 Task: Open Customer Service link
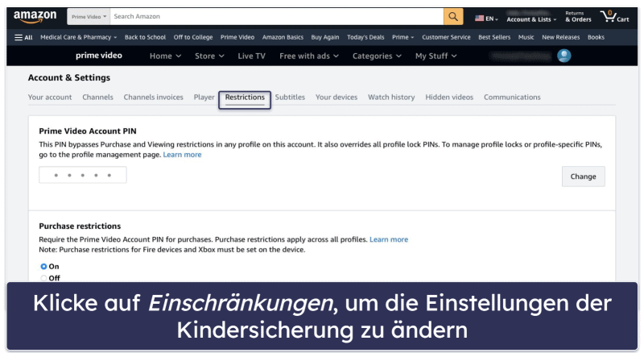click(446, 37)
